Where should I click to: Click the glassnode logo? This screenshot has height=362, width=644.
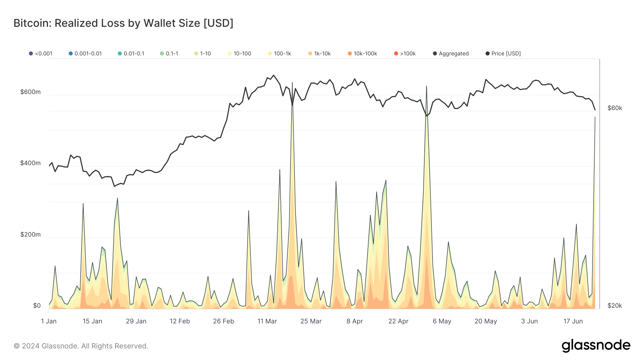click(596, 346)
